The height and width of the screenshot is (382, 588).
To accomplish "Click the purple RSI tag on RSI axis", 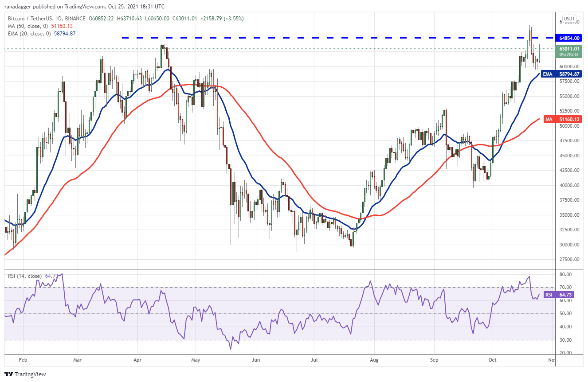I will click(x=549, y=295).
